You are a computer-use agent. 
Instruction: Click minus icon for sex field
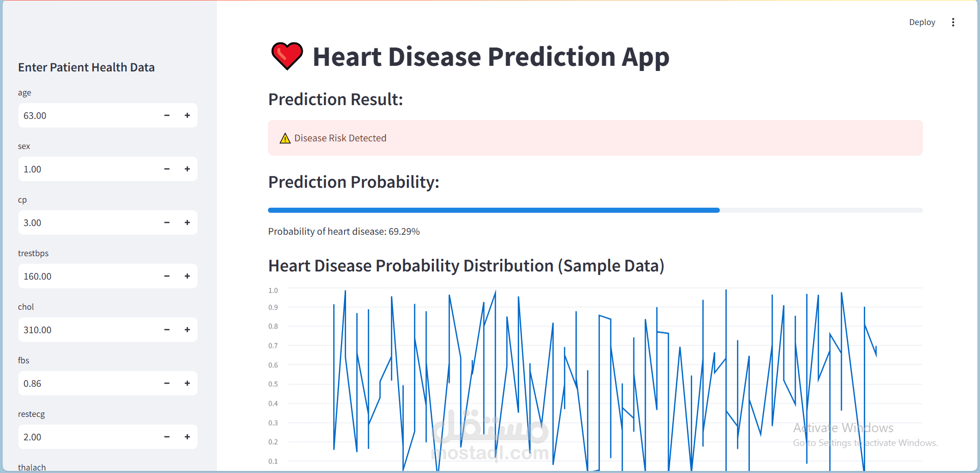[x=167, y=169]
